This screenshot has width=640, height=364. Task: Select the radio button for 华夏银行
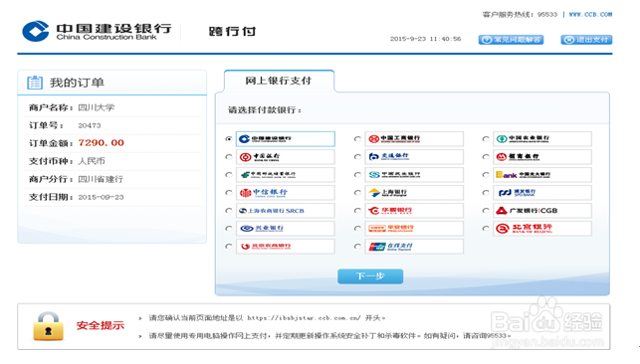point(357,211)
